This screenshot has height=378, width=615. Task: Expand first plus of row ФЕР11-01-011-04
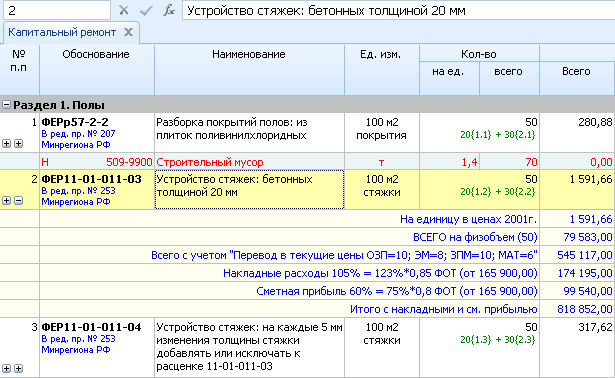[6, 368]
